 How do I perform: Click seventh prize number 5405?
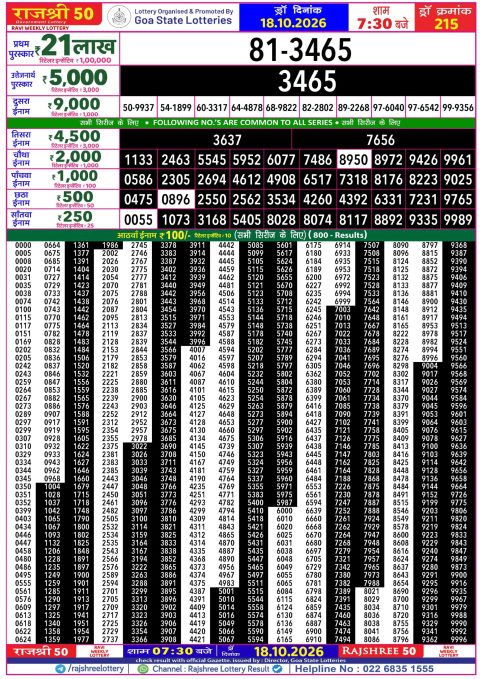[246, 220]
